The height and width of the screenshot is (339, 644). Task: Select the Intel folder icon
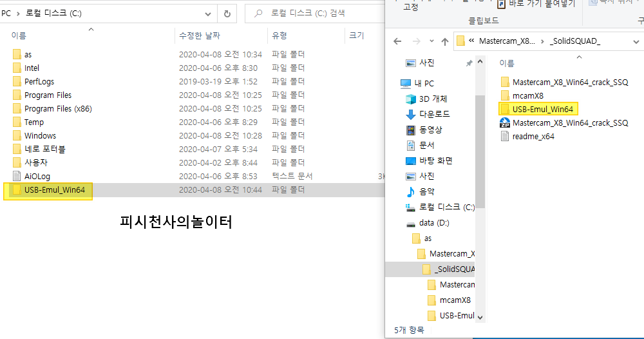click(17, 68)
